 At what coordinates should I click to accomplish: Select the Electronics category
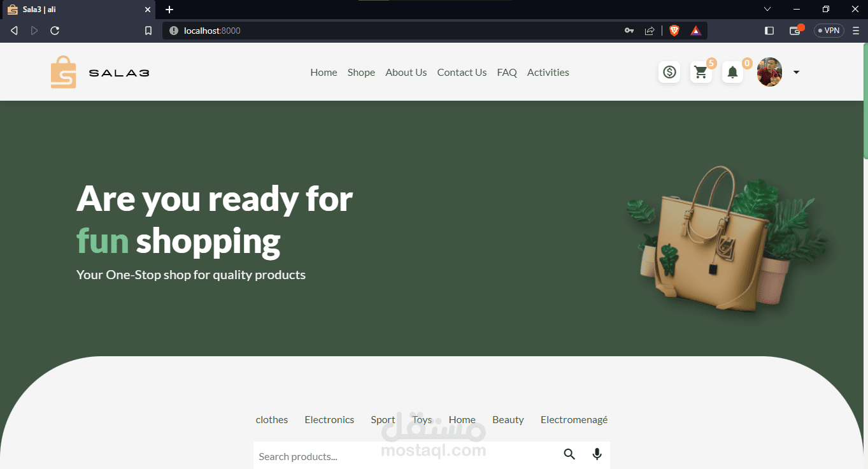(x=329, y=419)
